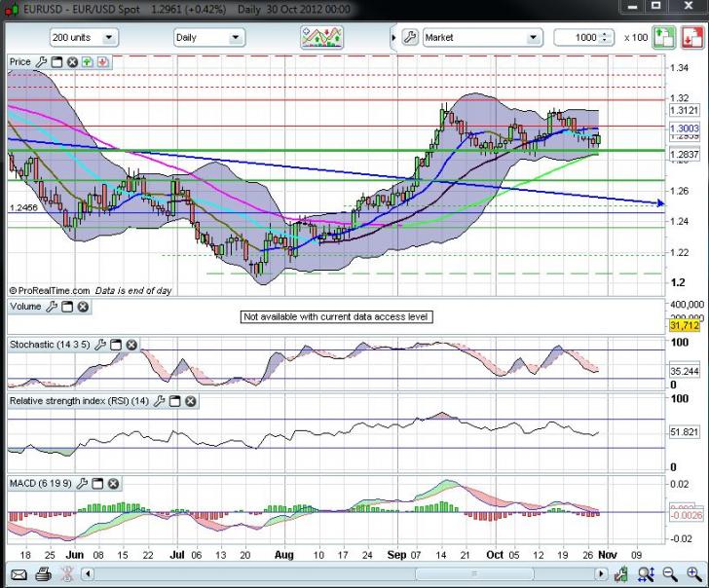Open the Price panel wrench settings
Image resolution: width=709 pixels, height=588 pixels.
(41, 62)
